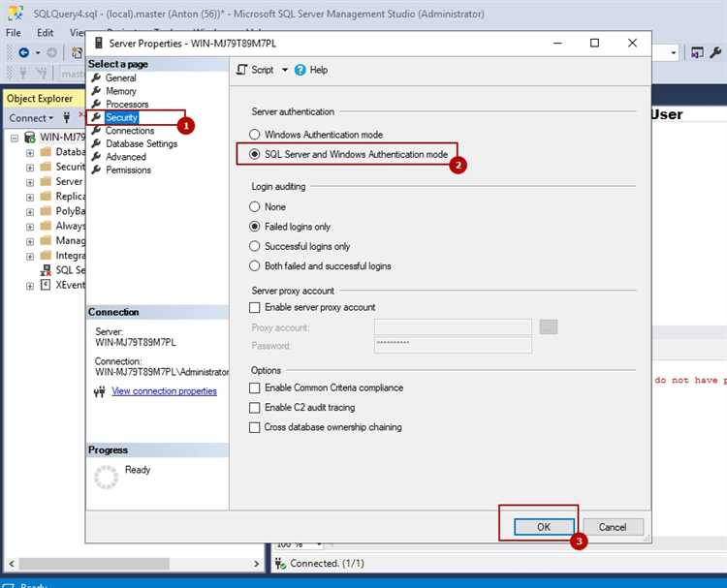
Task: Click the wrench icon beside Permissions
Action: tap(96, 170)
